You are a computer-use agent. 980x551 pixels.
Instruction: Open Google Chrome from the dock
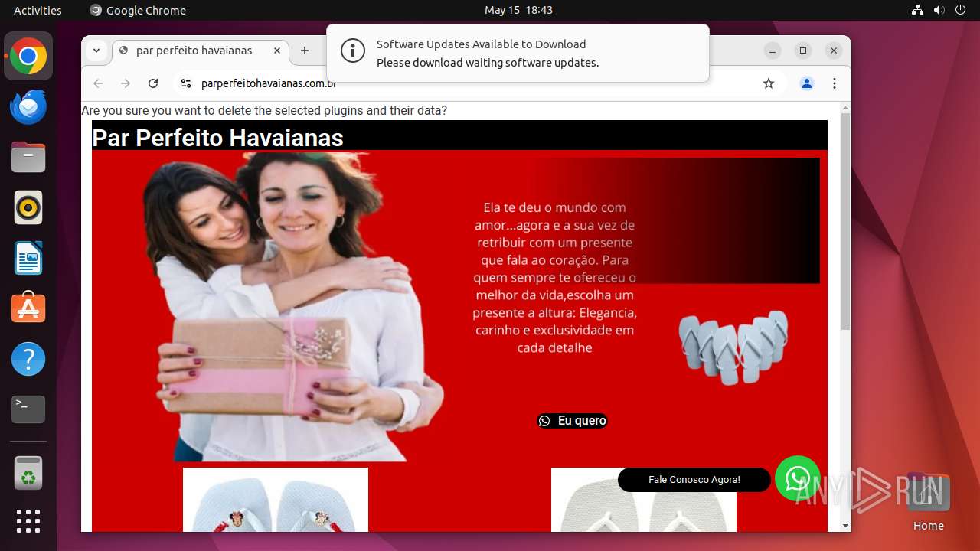(x=28, y=57)
